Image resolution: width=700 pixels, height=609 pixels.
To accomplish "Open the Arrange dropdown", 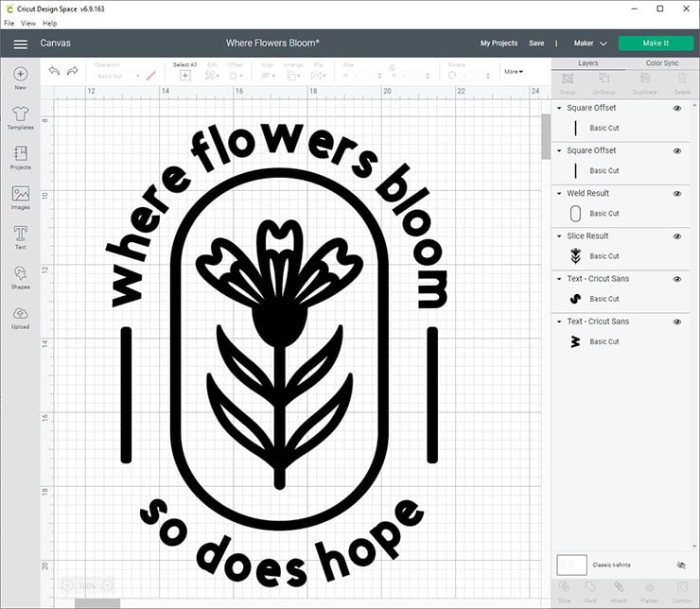I will tap(293, 76).
